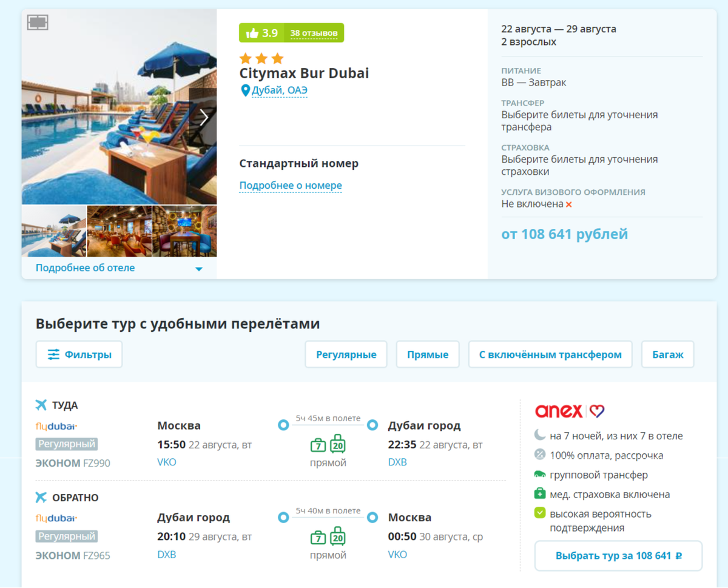Click 2 взрослых guests text
The height and width of the screenshot is (588, 728).
pyautogui.click(x=529, y=42)
